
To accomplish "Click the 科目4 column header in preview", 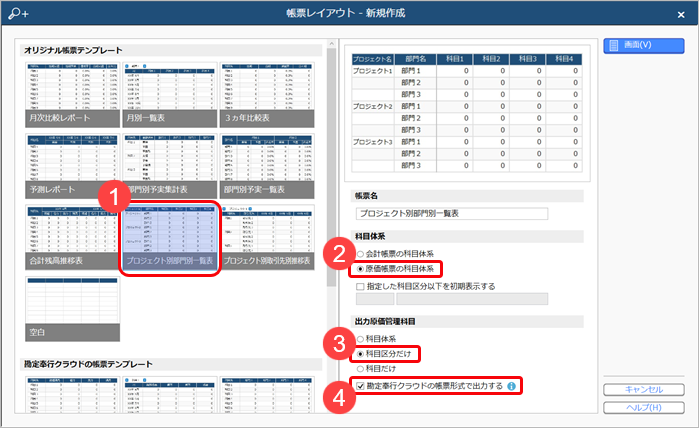I will tap(564, 59).
